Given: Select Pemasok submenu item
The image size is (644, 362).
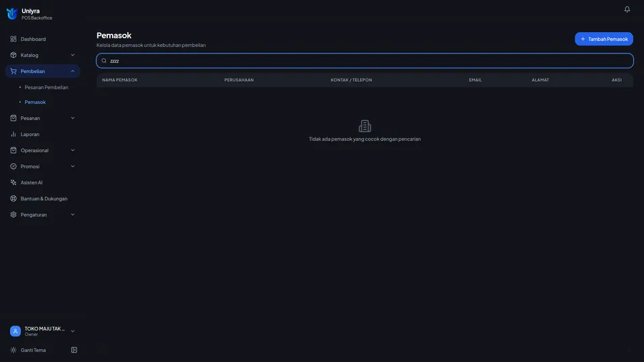Looking at the screenshot, I should tap(35, 102).
